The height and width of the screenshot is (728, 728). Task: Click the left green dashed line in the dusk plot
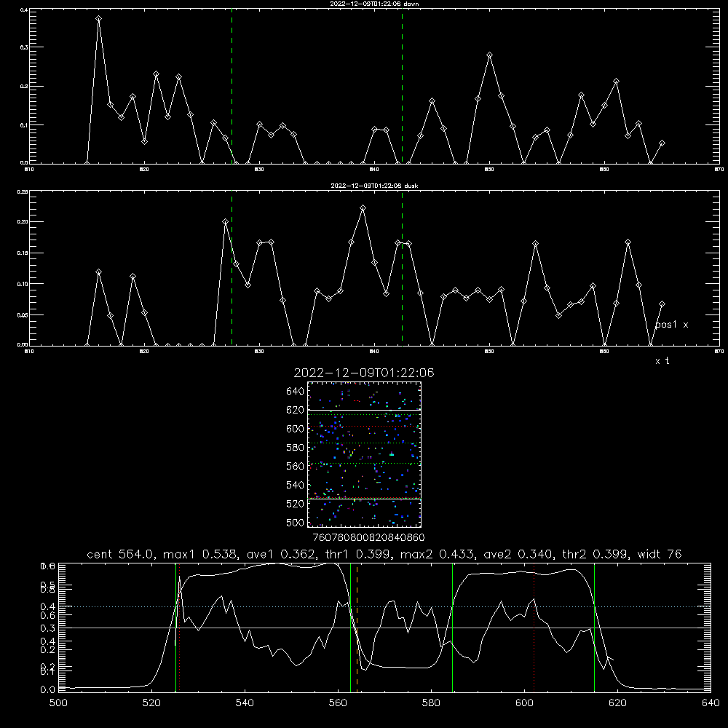click(232, 268)
